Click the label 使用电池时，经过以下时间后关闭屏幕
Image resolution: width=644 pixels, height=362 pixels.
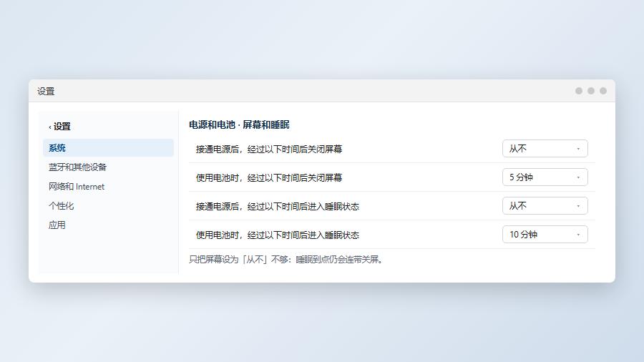269,177
